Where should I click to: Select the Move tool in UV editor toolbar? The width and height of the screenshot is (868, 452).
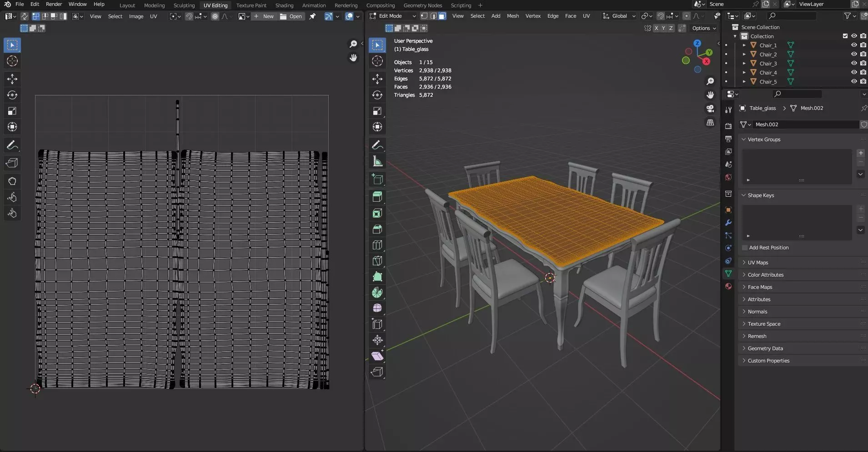(12, 79)
